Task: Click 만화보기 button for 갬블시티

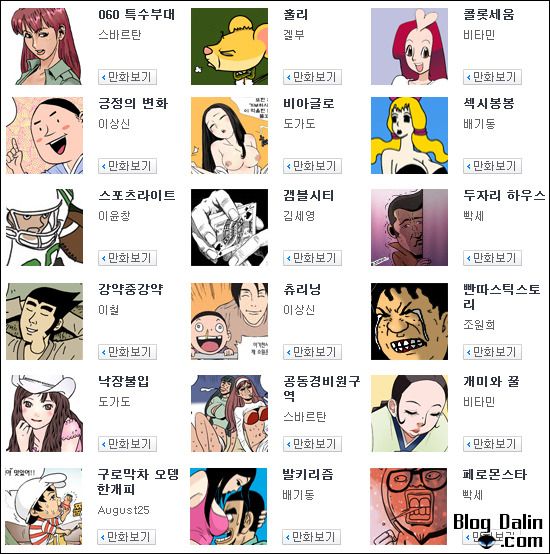Action: tap(312, 258)
